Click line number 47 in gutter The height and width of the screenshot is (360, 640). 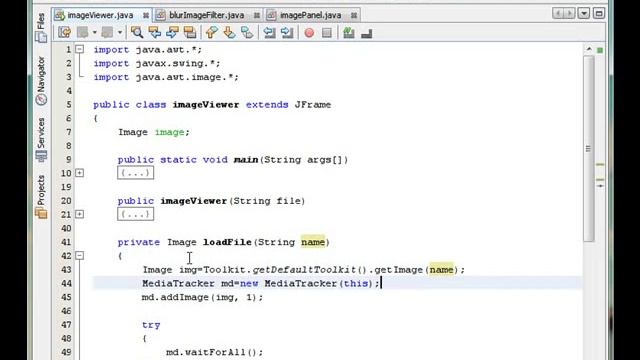pyautogui.click(x=66, y=324)
